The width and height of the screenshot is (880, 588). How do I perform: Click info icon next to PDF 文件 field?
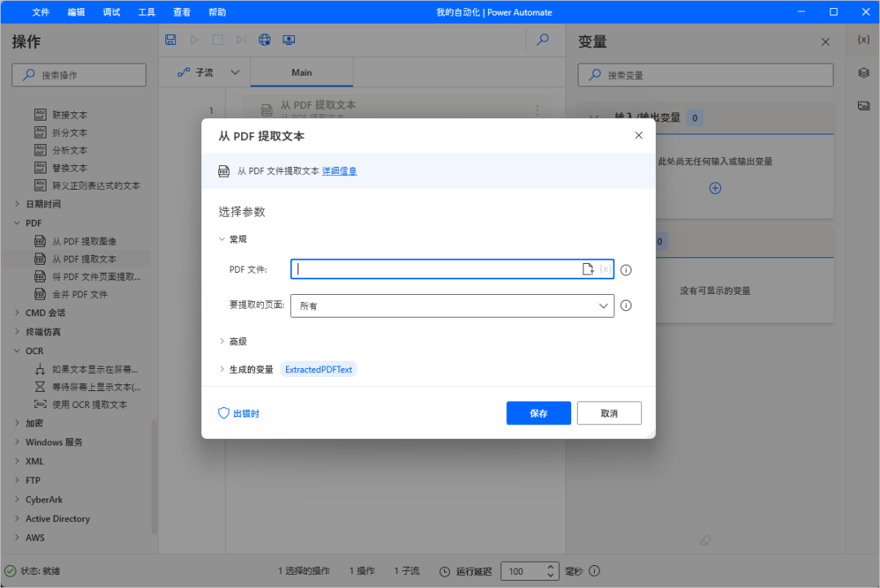pyautogui.click(x=627, y=270)
